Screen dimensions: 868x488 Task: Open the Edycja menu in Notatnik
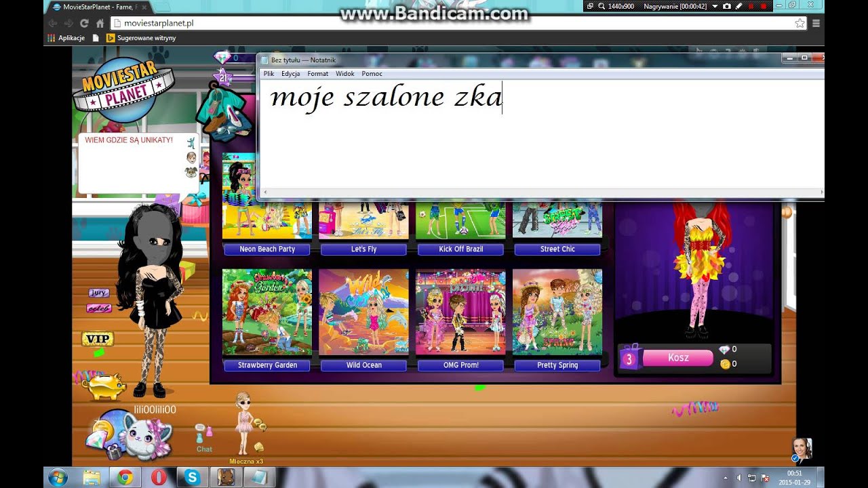coord(291,74)
